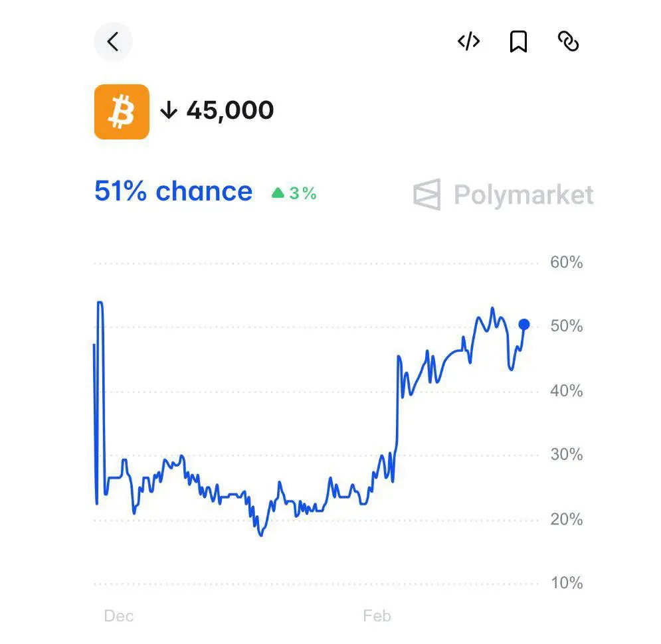Click the Polymarket watermark logo icon

(x=427, y=195)
